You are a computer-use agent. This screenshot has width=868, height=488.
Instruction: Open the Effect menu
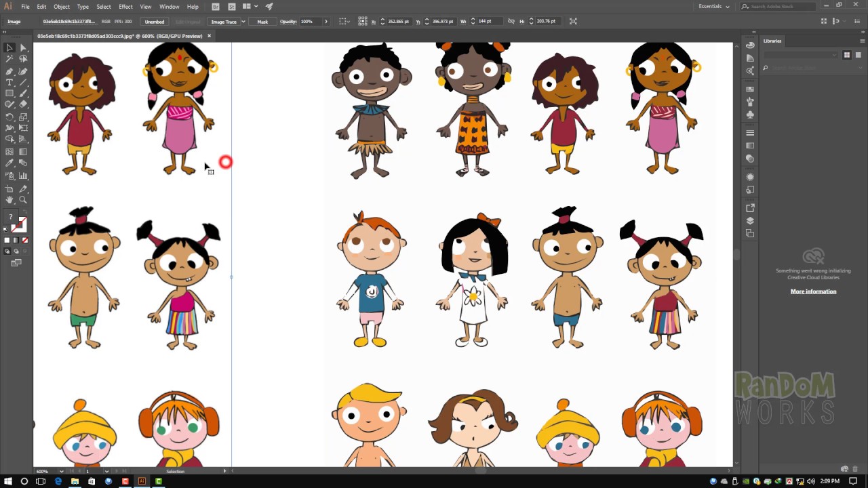(125, 7)
